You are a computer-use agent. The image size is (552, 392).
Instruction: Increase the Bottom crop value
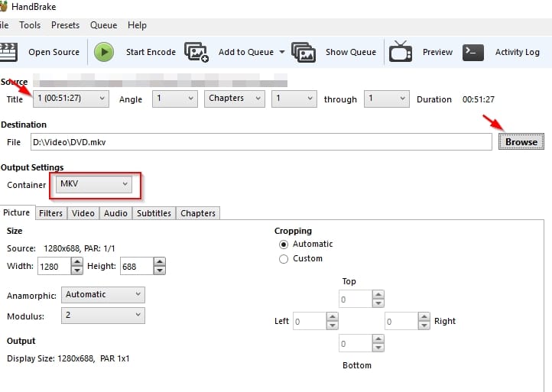click(x=378, y=339)
